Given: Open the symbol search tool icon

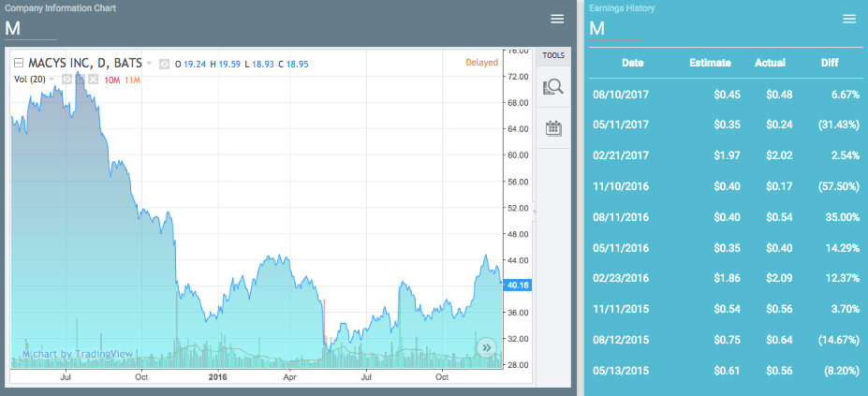Looking at the screenshot, I should pyautogui.click(x=553, y=86).
